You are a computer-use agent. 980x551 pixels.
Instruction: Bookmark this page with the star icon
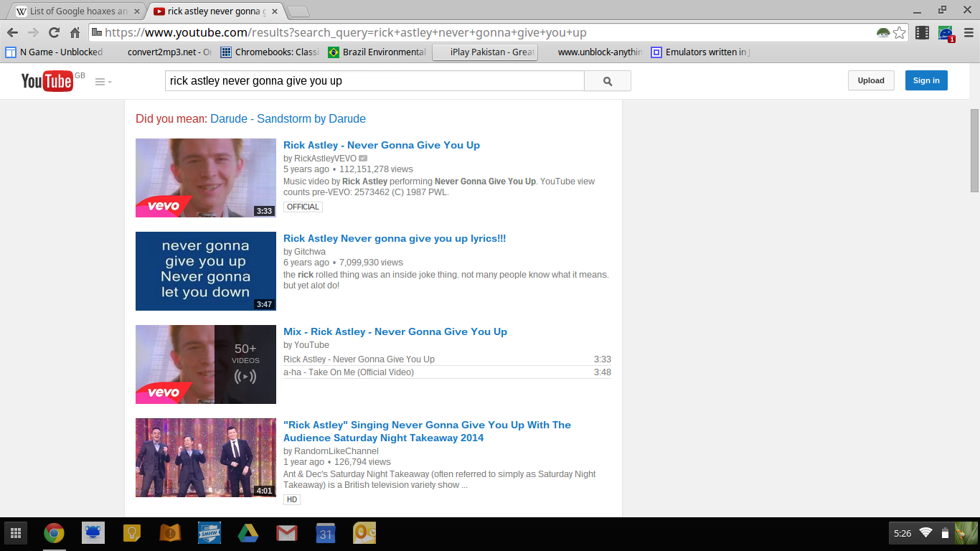[x=900, y=32]
